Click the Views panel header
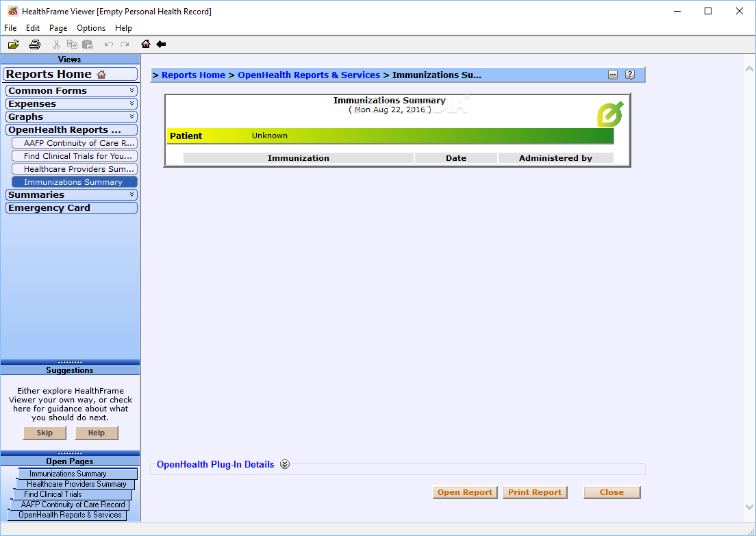 [x=70, y=60]
